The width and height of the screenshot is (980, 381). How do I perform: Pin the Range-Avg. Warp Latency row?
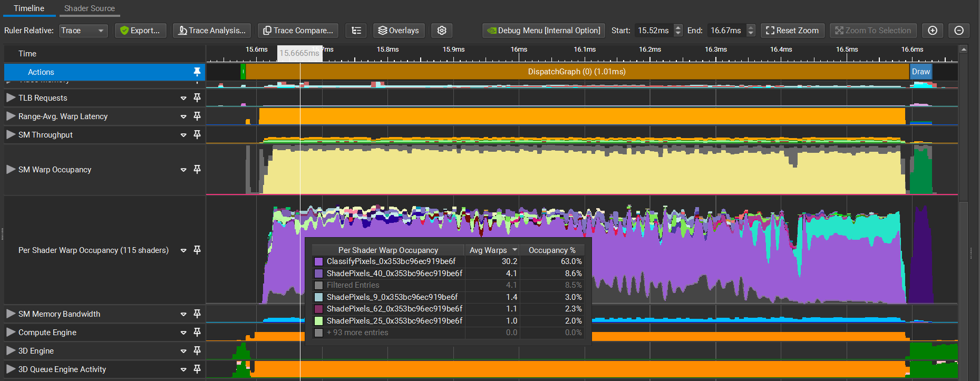click(x=197, y=116)
